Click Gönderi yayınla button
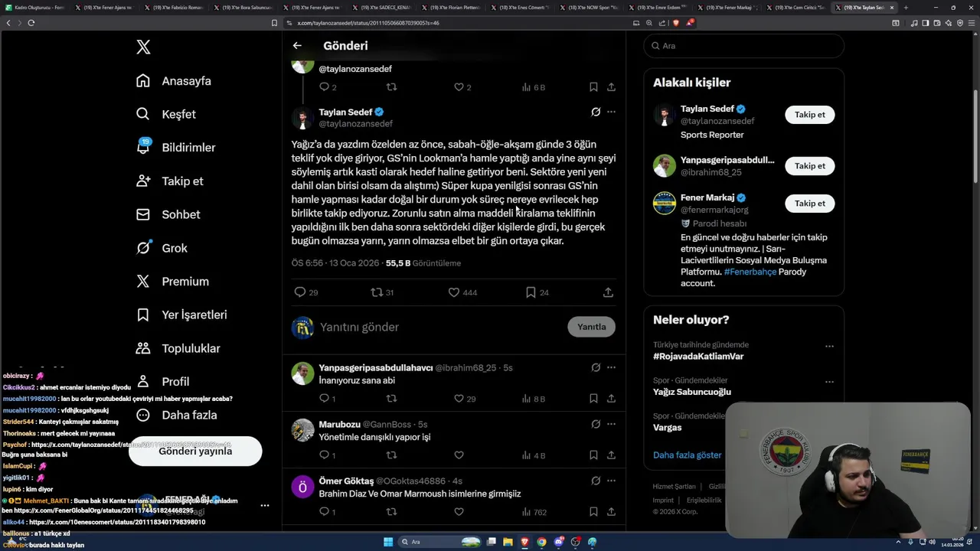Screen dimensions: 980x551 [x=195, y=452]
